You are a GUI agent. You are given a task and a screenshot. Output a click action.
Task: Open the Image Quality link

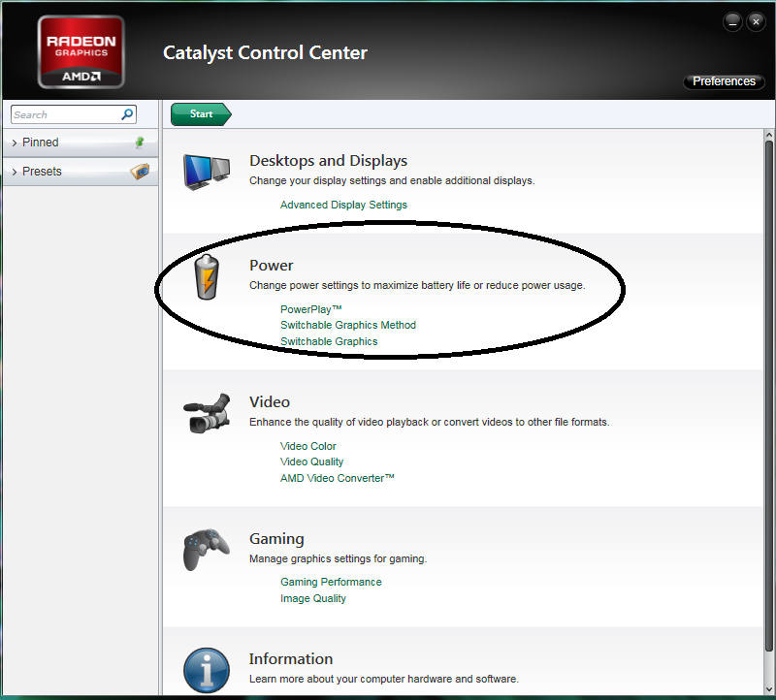click(x=312, y=598)
